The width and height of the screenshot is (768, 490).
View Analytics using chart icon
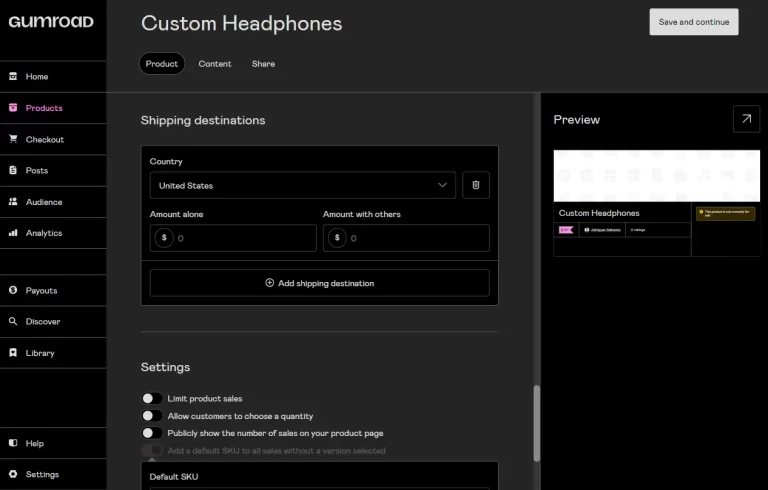(x=13, y=233)
